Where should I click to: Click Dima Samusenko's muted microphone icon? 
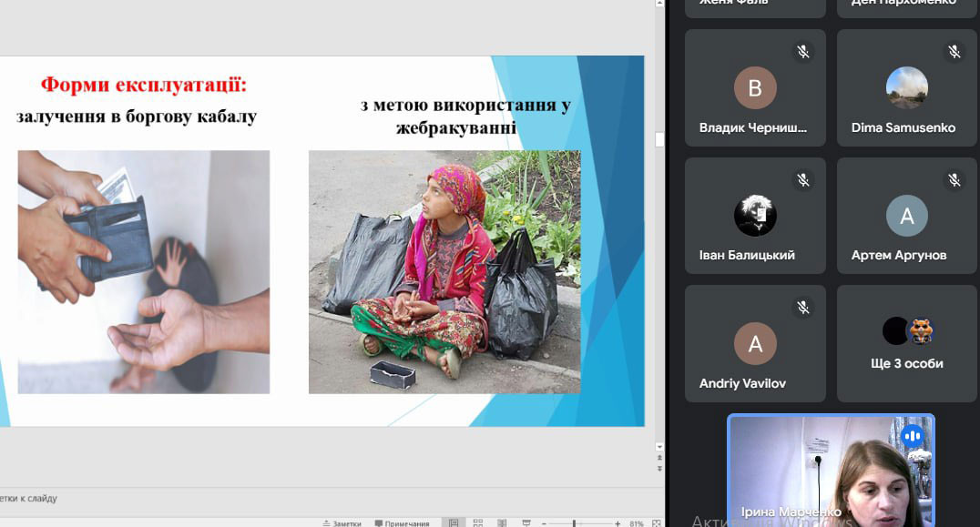[x=954, y=52]
